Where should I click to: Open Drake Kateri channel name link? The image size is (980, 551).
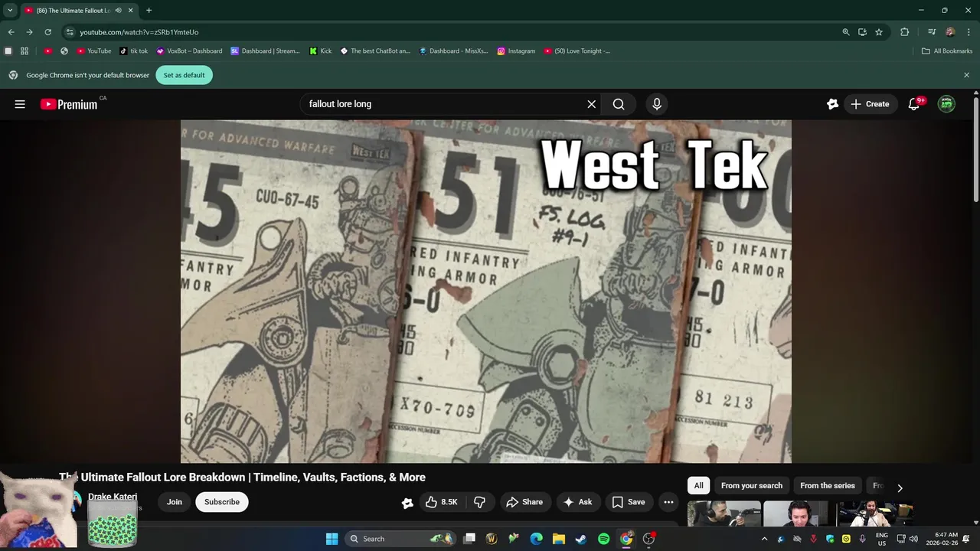click(113, 497)
